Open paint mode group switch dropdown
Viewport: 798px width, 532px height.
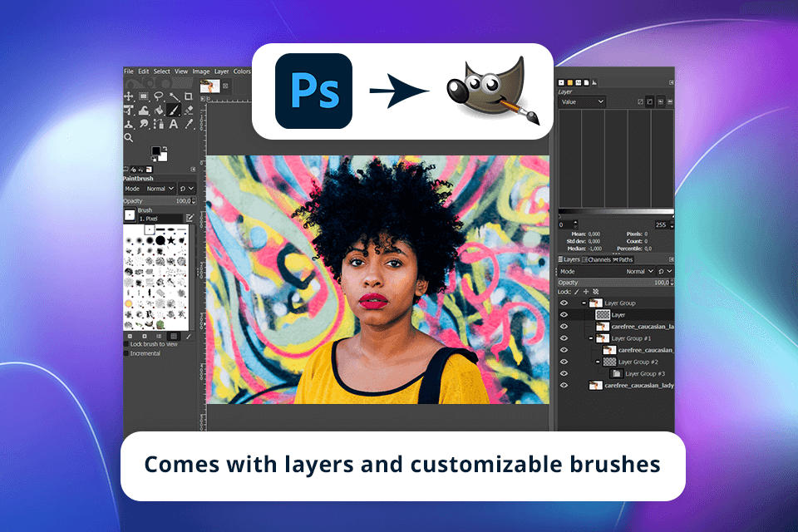coord(187,189)
